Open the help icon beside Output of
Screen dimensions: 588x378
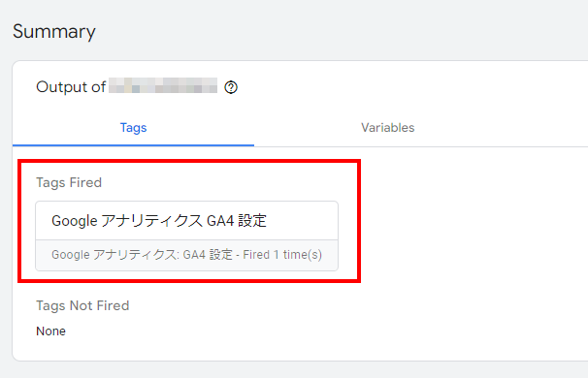(x=231, y=87)
